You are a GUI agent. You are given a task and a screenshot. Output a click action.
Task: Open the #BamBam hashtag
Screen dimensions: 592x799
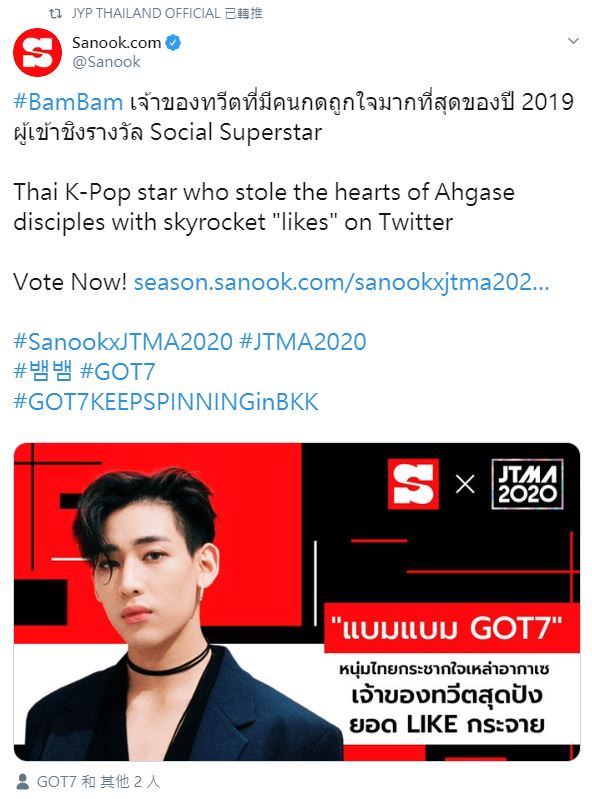point(68,102)
